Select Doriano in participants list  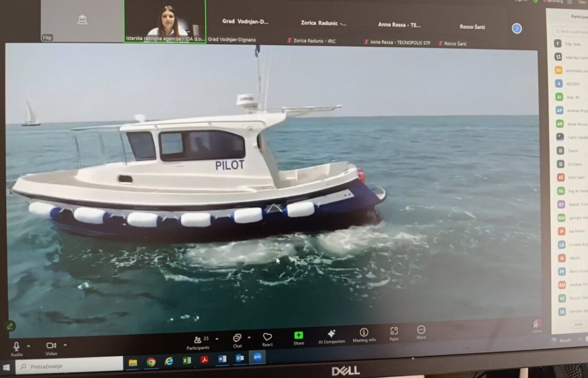click(x=571, y=164)
